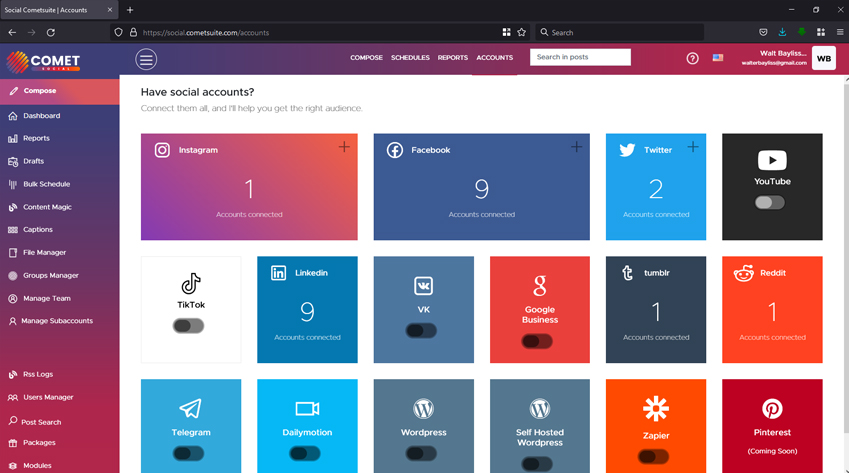Click the Wordpress logo icon
Viewport: 849px width, 473px height.
point(423,409)
